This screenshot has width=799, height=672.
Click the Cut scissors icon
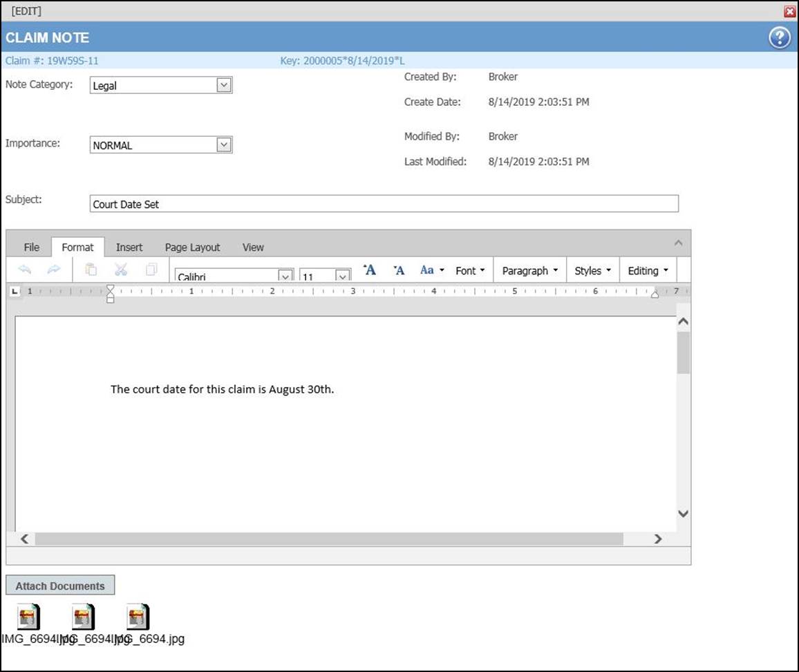tap(122, 270)
